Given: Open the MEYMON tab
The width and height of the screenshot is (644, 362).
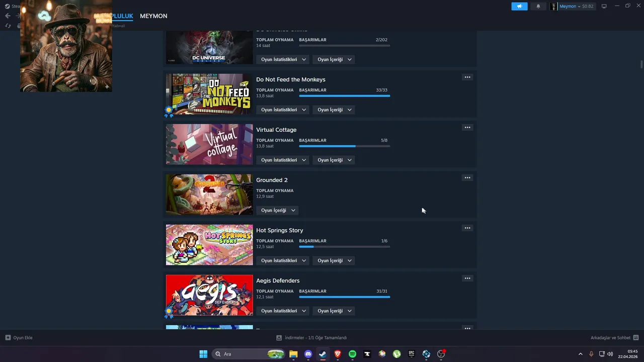Looking at the screenshot, I should pos(153,16).
